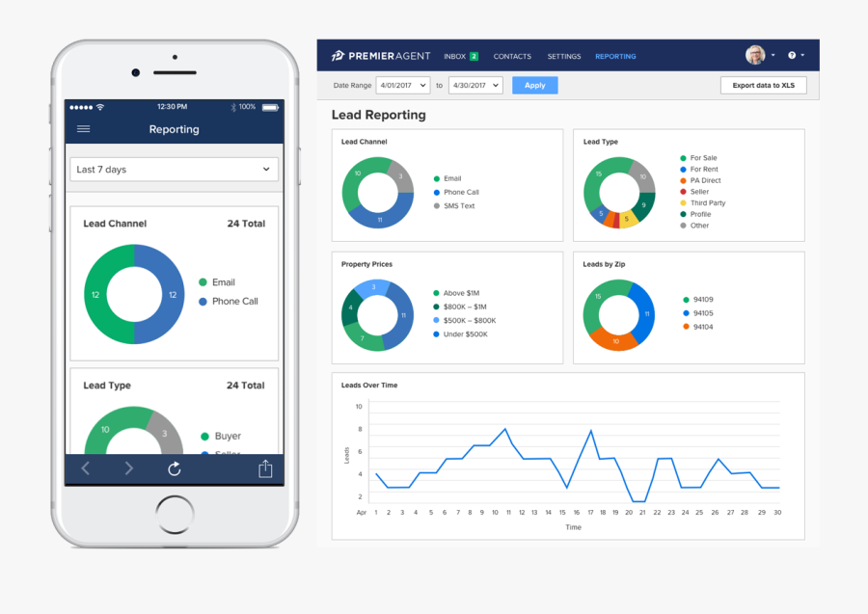This screenshot has height=614, width=868.
Task: Open the hamburger menu on the phone
Action: 83,129
